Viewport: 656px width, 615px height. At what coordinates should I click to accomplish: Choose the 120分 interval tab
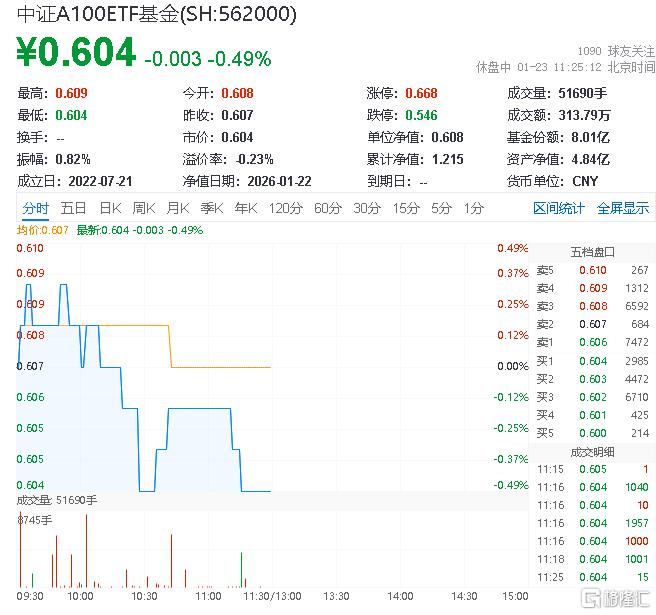point(286,208)
